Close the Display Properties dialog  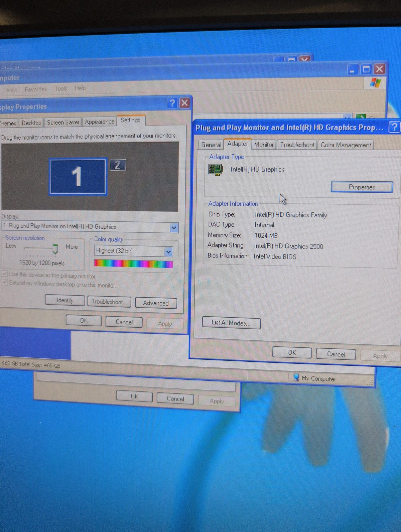184,103
